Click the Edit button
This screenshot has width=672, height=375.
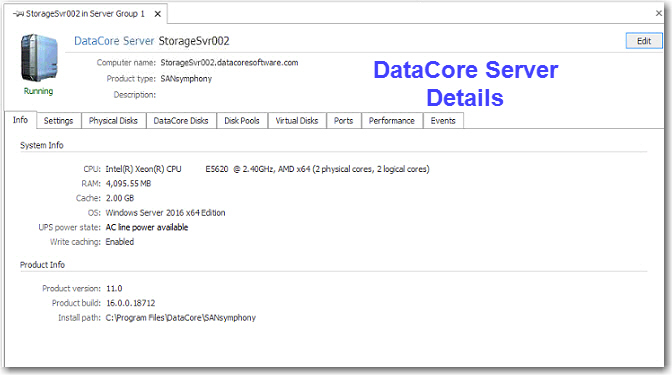coord(644,41)
